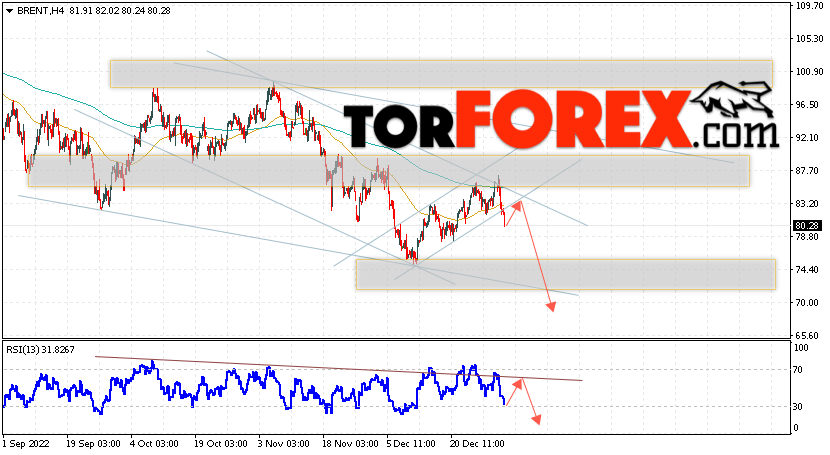The height and width of the screenshot is (455, 830).
Task: Click the current price tag 80.28
Action: pos(807,225)
